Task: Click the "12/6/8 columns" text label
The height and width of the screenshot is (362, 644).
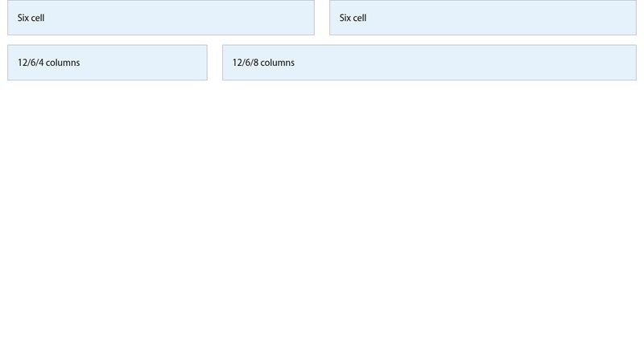Action: pos(263,63)
